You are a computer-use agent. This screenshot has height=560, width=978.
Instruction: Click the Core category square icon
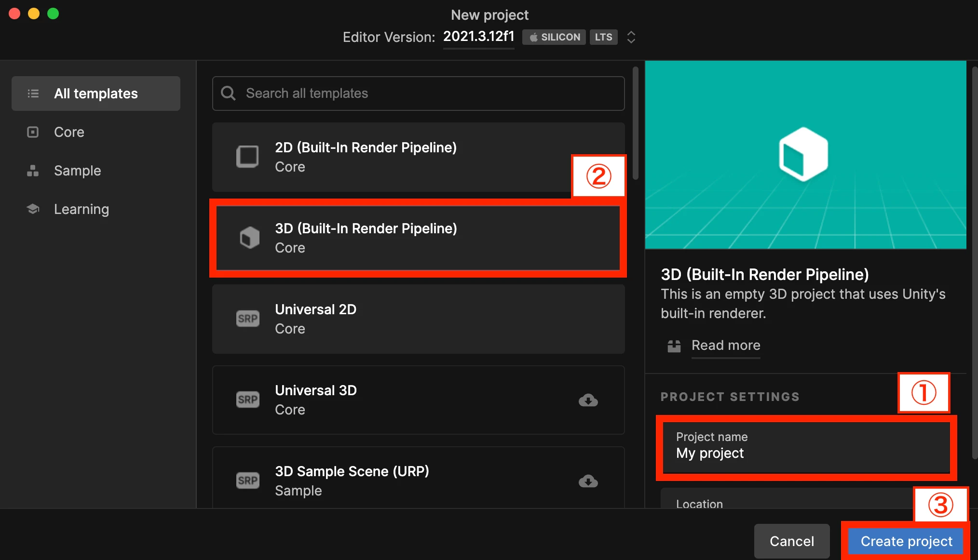pos(33,132)
